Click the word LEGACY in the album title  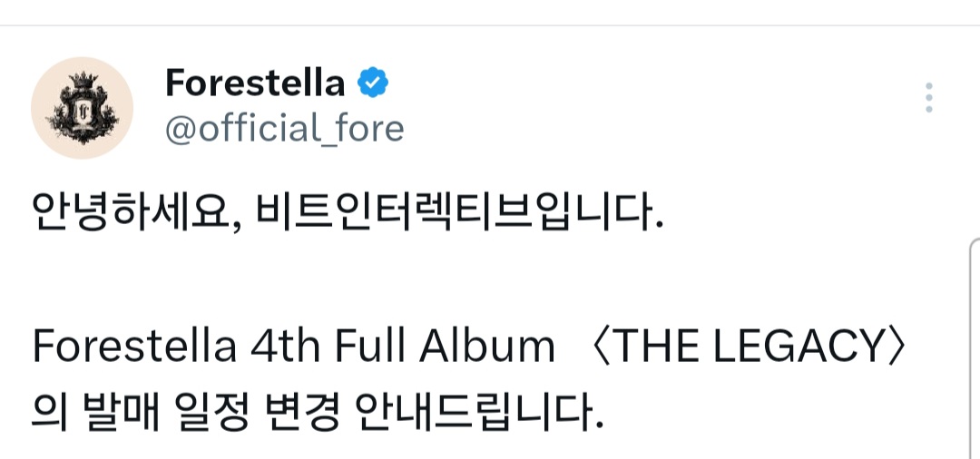800,347
